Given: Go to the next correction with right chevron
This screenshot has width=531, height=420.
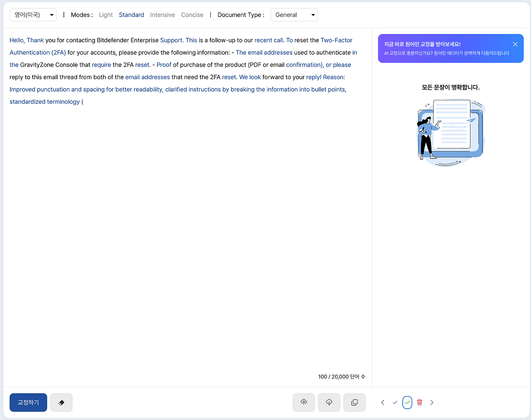Looking at the screenshot, I should (431, 402).
